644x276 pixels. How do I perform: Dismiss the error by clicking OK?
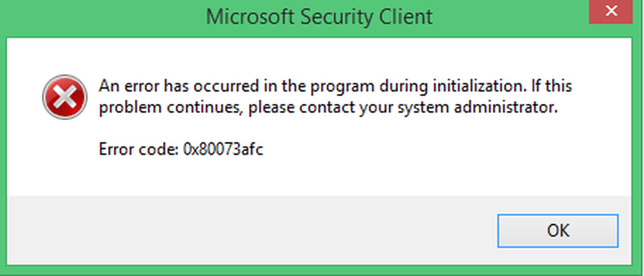pyautogui.click(x=557, y=230)
